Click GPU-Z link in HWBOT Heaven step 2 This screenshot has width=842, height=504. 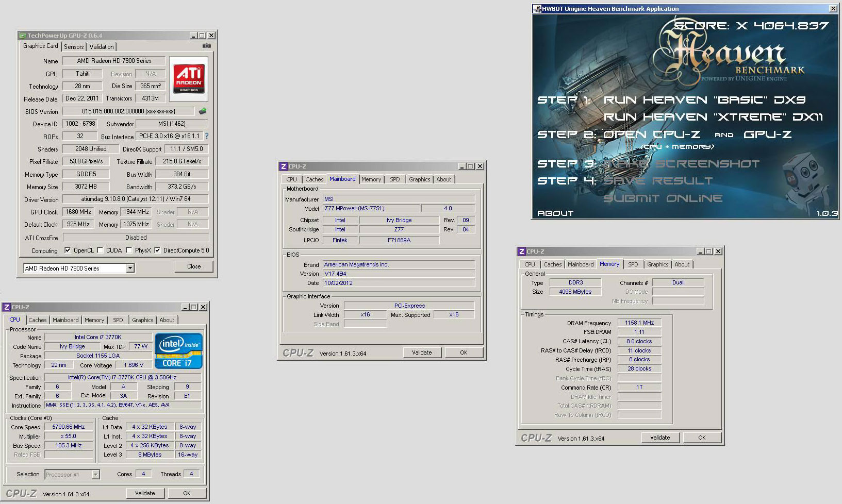pos(767,135)
